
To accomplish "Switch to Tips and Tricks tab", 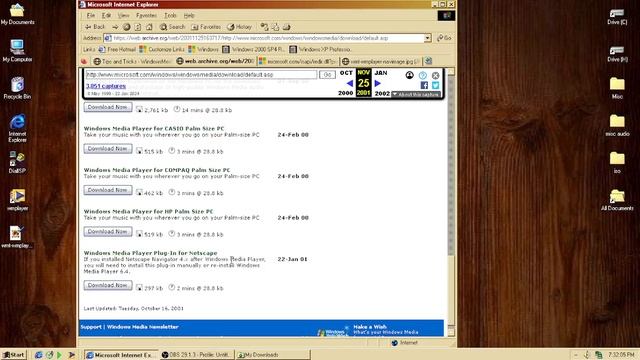I will click(133, 61).
